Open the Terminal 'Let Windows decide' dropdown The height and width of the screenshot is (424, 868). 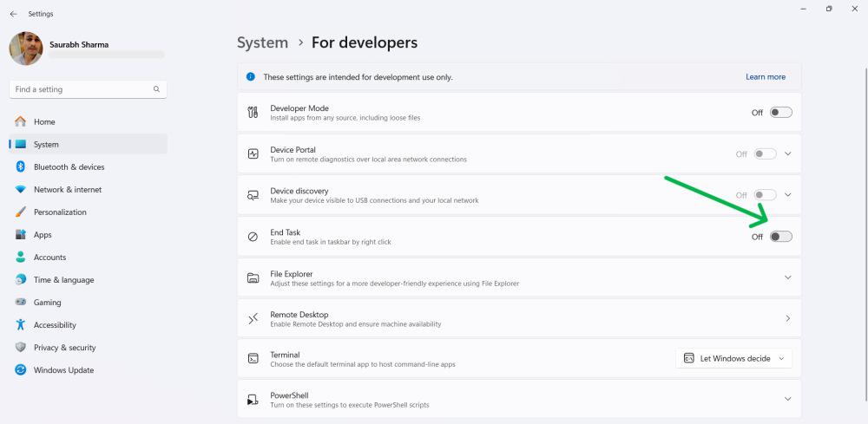pos(733,358)
